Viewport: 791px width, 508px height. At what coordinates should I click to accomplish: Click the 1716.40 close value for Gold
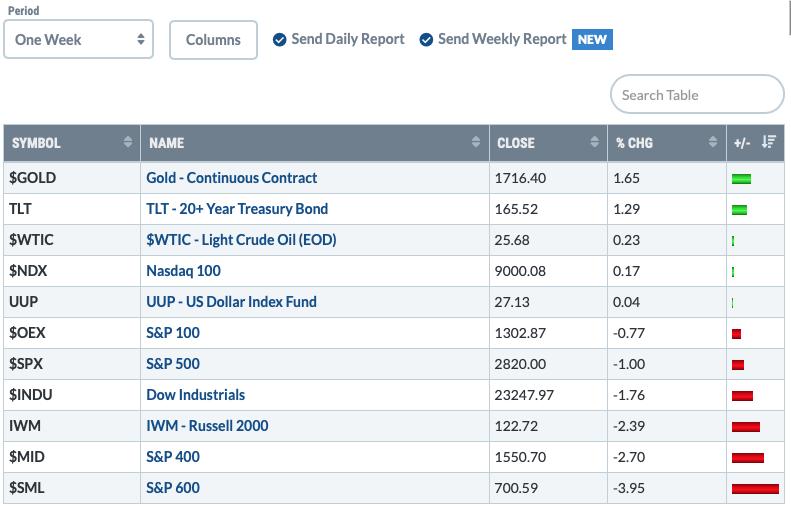(x=520, y=178)
